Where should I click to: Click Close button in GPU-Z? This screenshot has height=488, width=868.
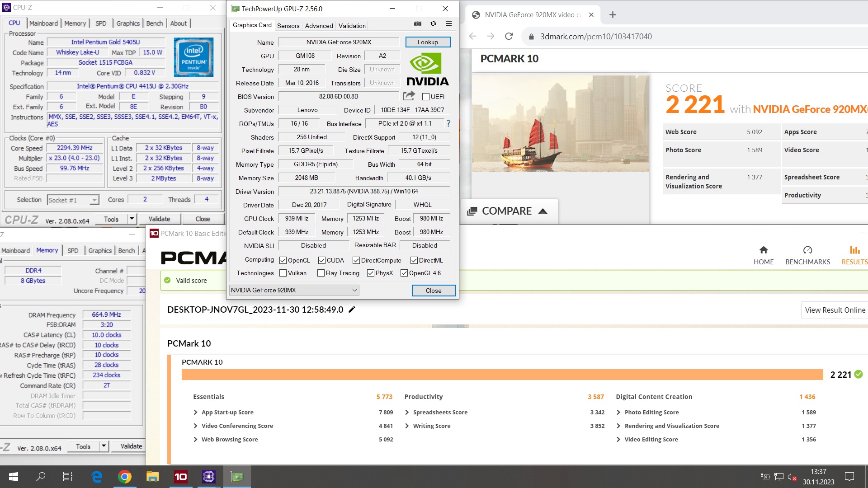tap(434, 291)
